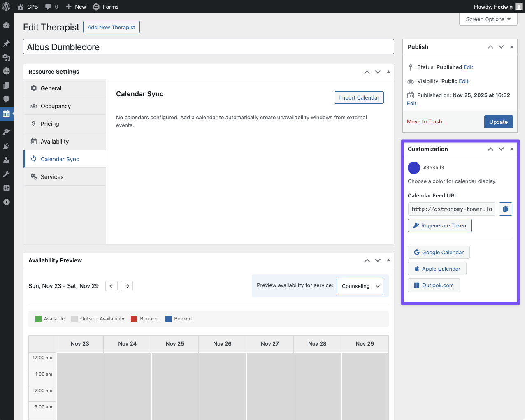This screenshot has width=525, height=420.
Task: Click the copy Calendar Feed URL icon
Action: pos(505,209)
